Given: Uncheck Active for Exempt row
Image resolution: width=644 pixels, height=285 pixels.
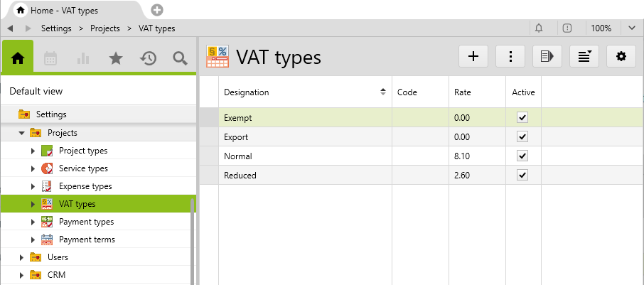Looking at the screenshot, I should coord(522,117).
